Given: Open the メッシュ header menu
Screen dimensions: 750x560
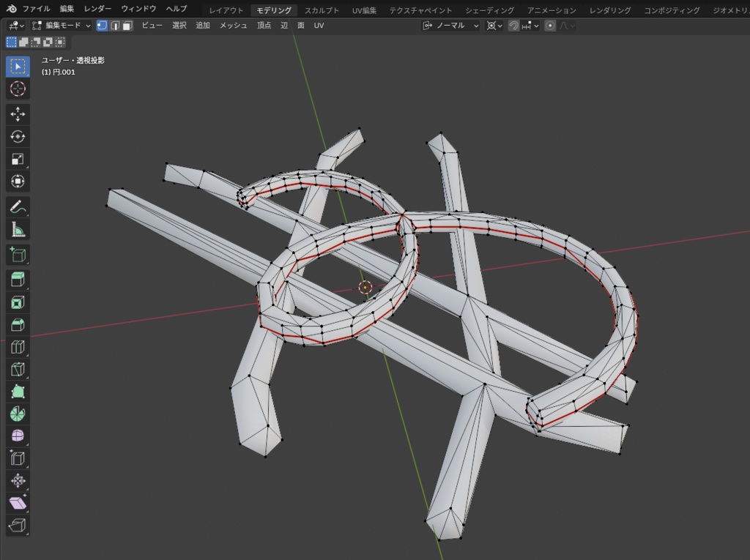Looking at the screenshot, I should tap(234, 26).
